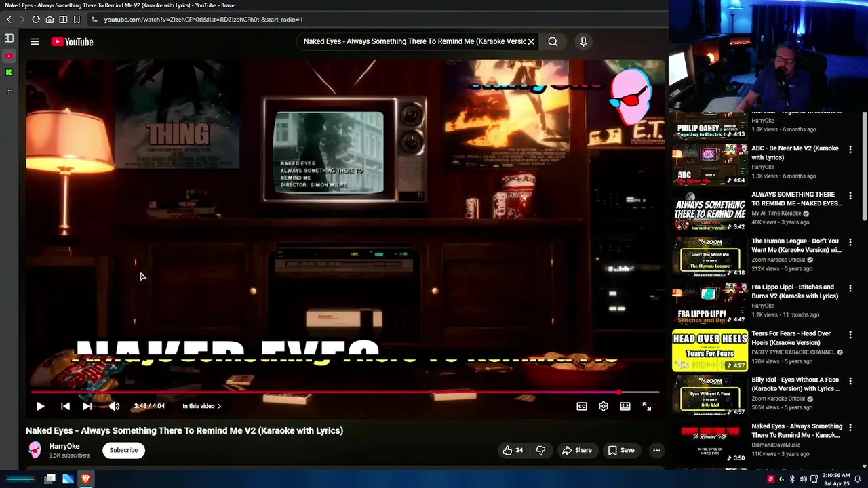Open options for Tears For Fears video
Screen dimensions: 868x488
(x=850, y=334)
